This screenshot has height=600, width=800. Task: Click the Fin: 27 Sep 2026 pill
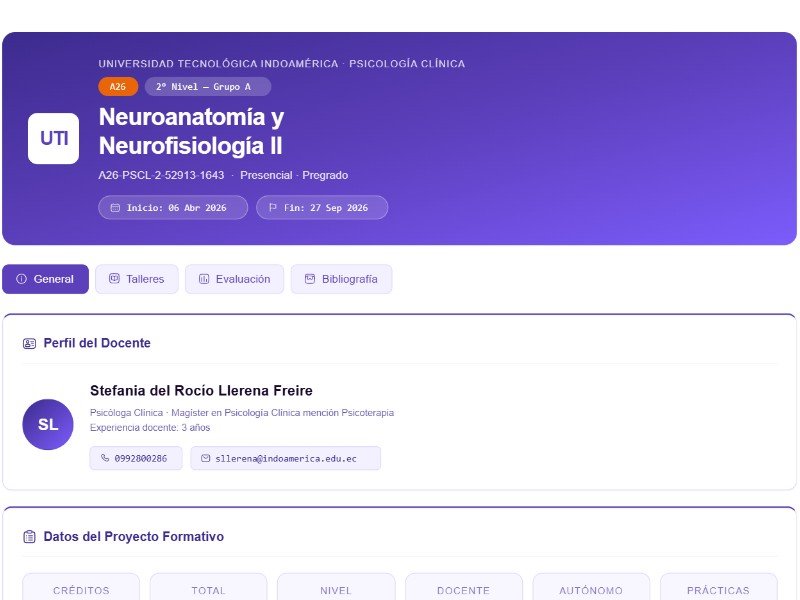pos(322,208)
